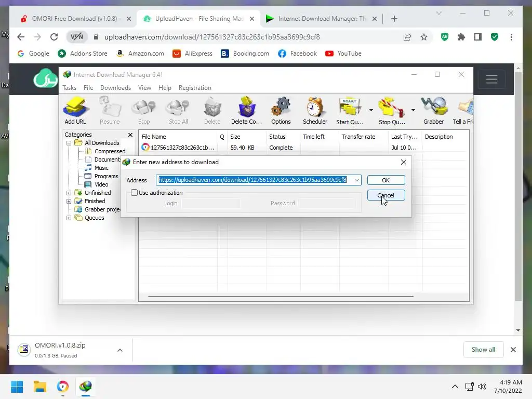532x399 pixels.
Task: Sort by the Status column header
Action: point(283,137)
